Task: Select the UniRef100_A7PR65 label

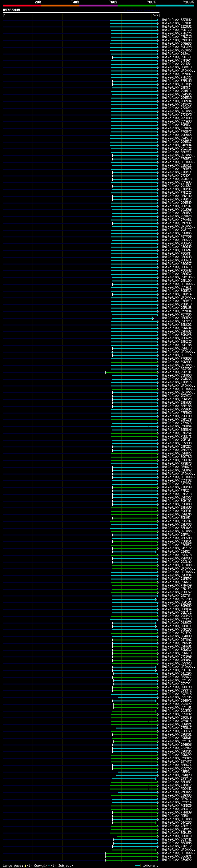Action: pos(176,412)
